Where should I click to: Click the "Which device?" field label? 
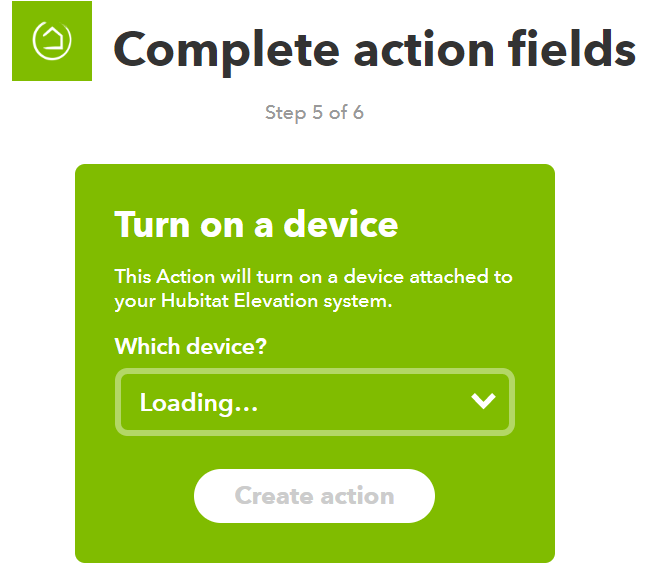point(190,346)
